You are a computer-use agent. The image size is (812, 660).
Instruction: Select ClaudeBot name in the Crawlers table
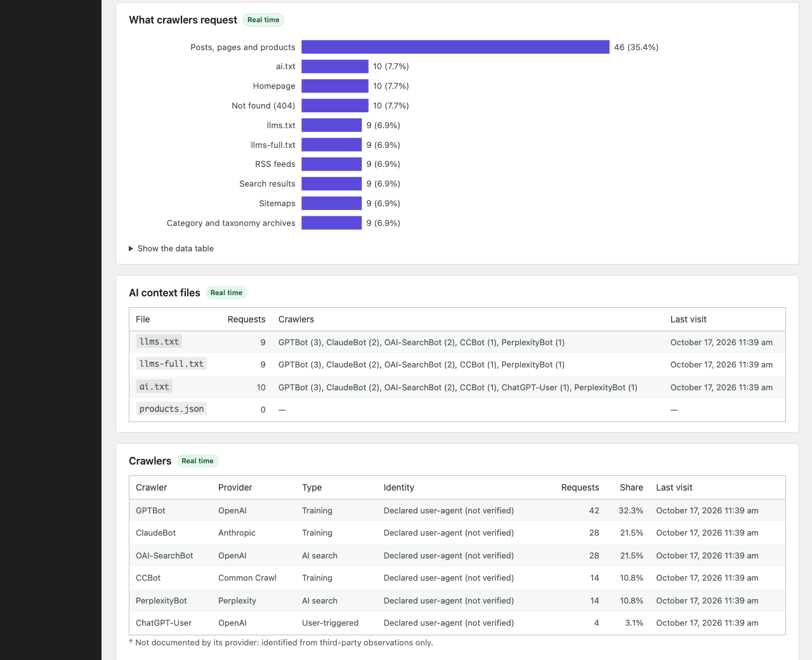pos(156,533)
